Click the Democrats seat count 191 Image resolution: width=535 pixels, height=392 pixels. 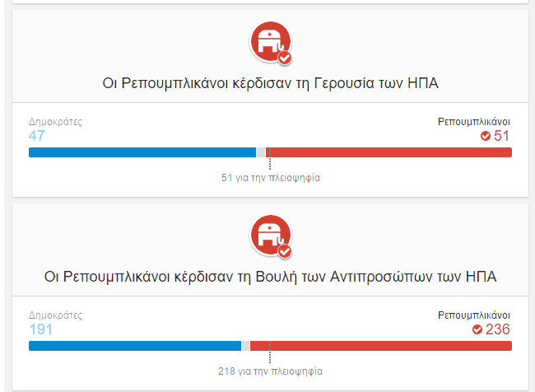click(x=40, y=329)
